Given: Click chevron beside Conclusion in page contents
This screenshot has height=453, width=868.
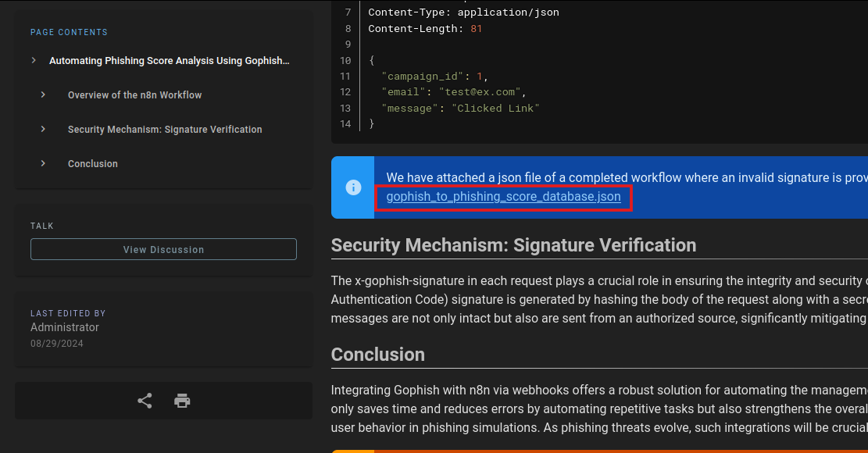Looking at the screenshot, I should click(x=43, y=164).
